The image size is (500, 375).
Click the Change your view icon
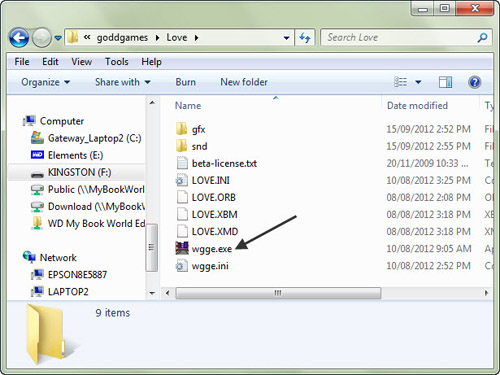pos(400,82)
